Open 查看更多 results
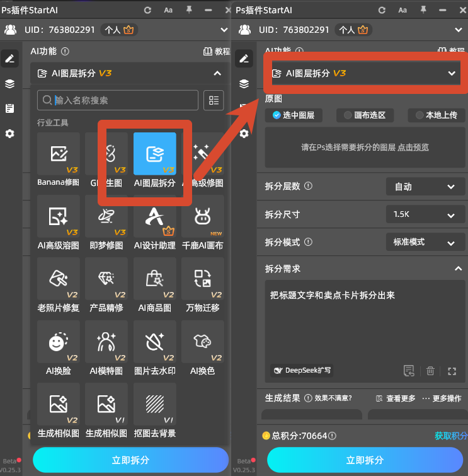468x476 pixels. (396, 398)
